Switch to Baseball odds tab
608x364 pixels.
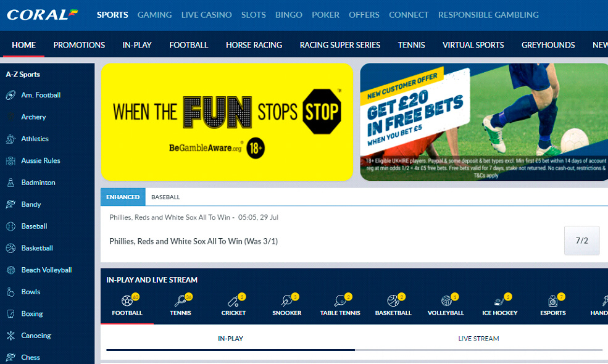pyautogui.click(x=165, y=197)
